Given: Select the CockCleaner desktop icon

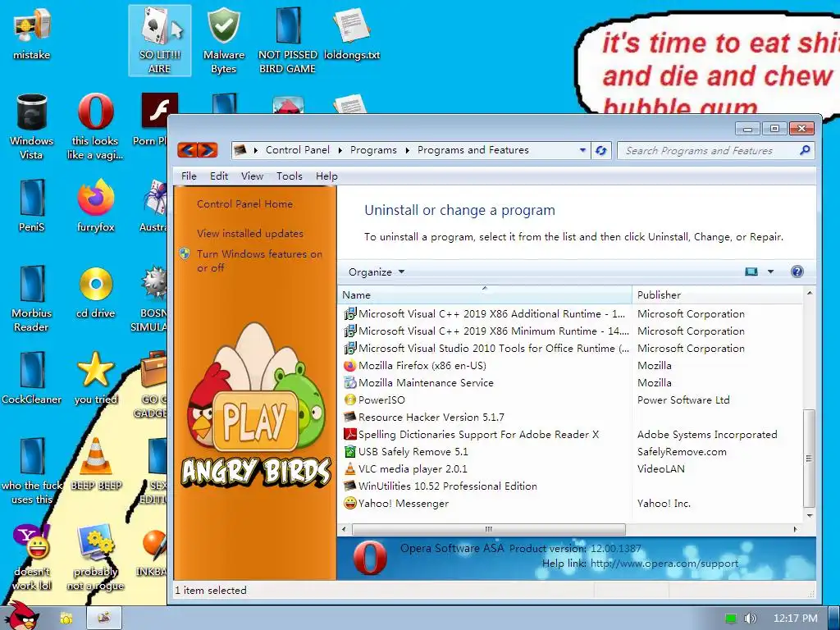Looking at the screenshot, I should (x=32, y=378).
